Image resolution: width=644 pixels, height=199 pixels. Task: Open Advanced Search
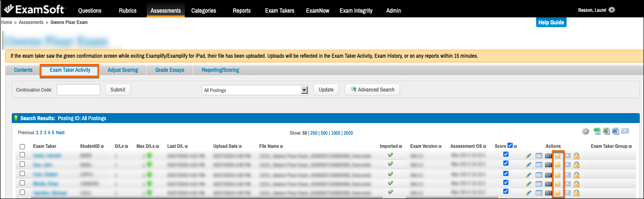pyautogui.click(x=372, y=90)
